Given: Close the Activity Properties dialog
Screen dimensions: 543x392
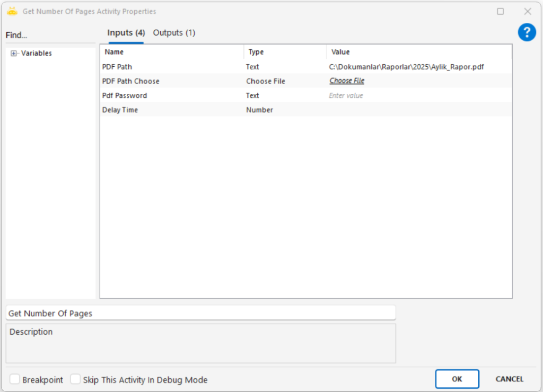Looking at the screenshot, I should [x=528, y=11].
